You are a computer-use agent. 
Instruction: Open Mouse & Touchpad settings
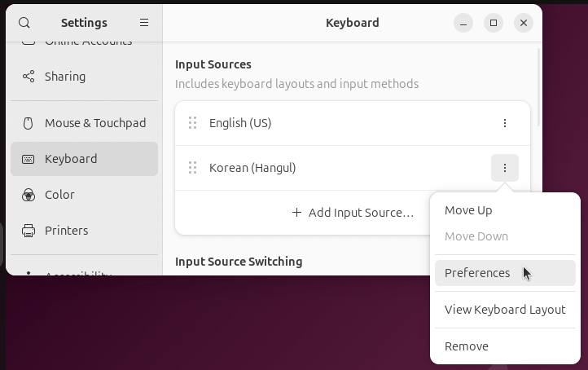point(85,123)
